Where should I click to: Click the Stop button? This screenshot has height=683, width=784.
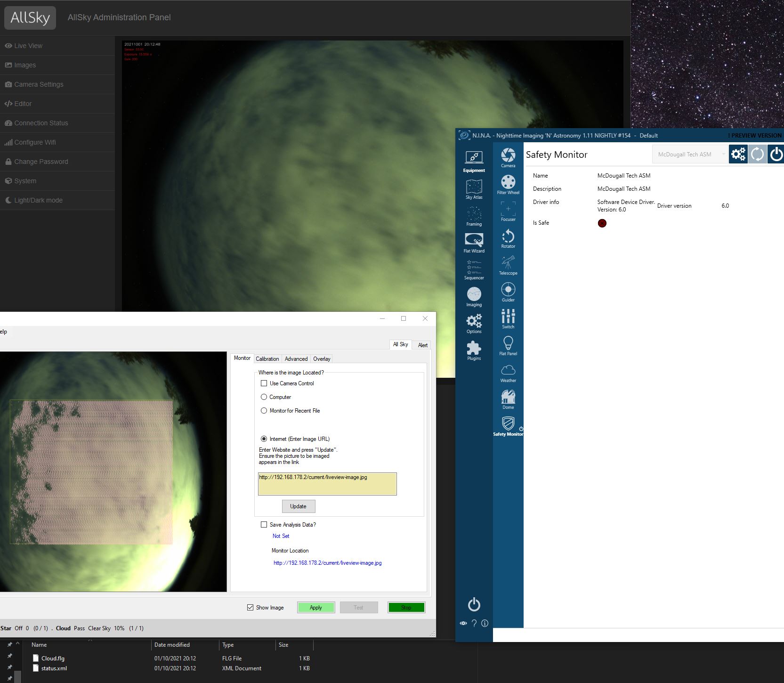tap(406, 608)
